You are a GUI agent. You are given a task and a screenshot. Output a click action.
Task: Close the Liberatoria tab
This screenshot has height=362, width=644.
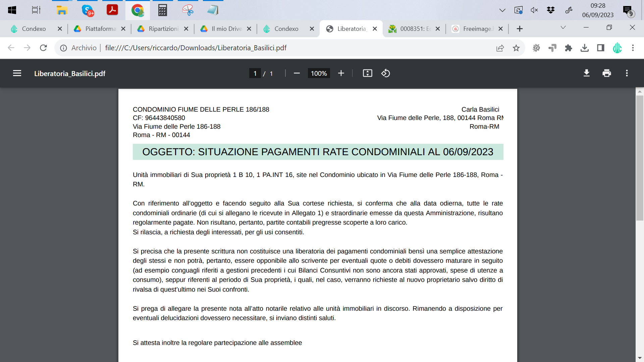375,29
